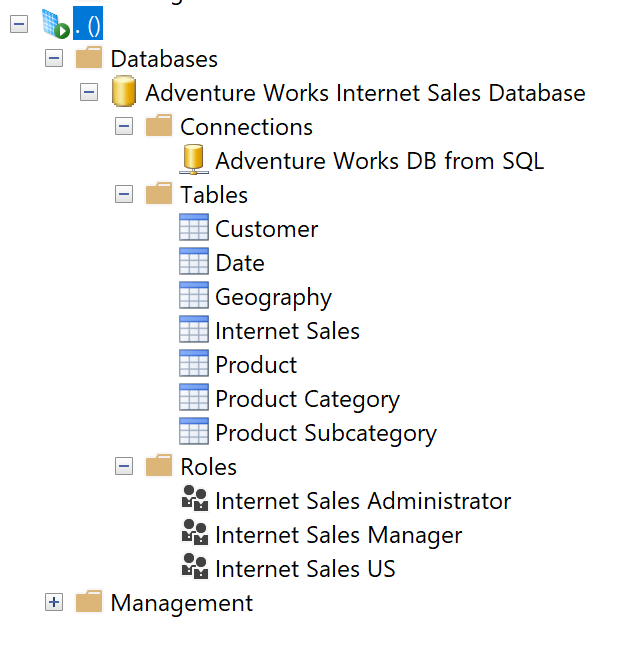Click the Management folder icon
The image size is (640, 660).
[x=89, y=603]
